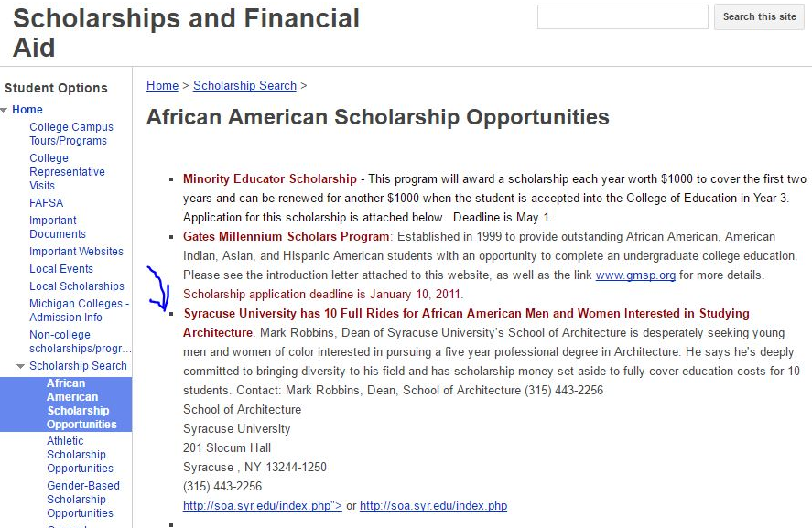Viewport: 812px width, 528px height.
Task: Collapse the Home tree arrow
Action: pos(5,110)
